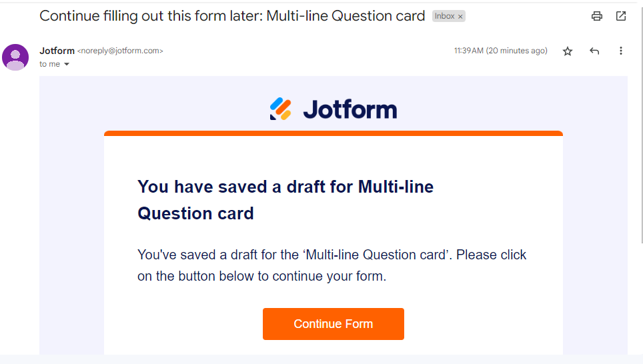Open the email in a new window
643x364 pixels.
point(621,16)
